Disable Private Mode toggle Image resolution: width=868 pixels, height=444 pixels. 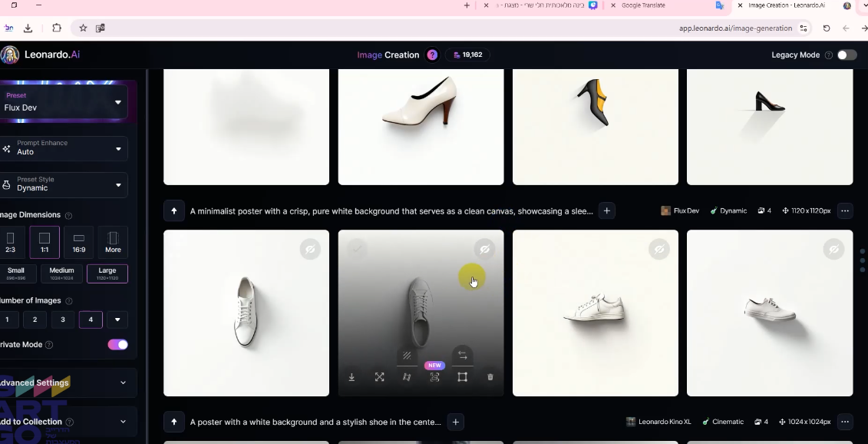coord(118,345)
